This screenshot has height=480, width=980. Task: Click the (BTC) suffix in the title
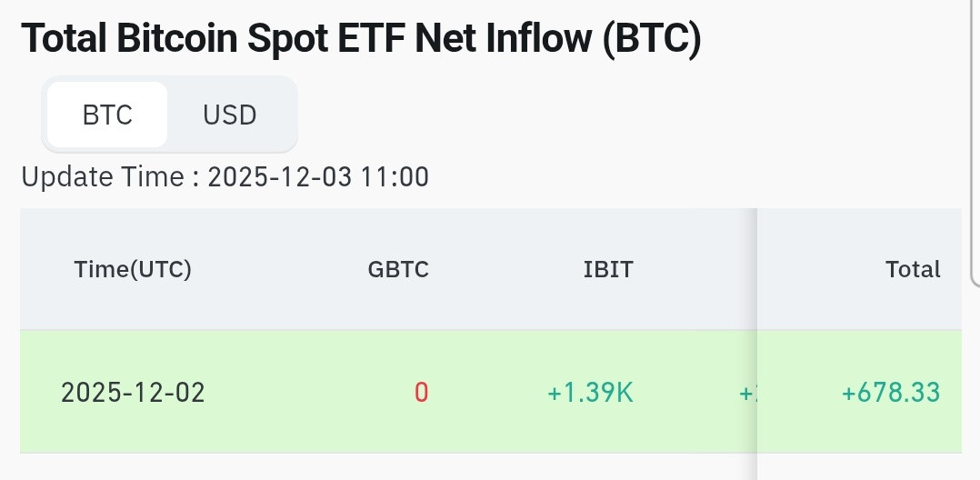(x=652, y=37)
